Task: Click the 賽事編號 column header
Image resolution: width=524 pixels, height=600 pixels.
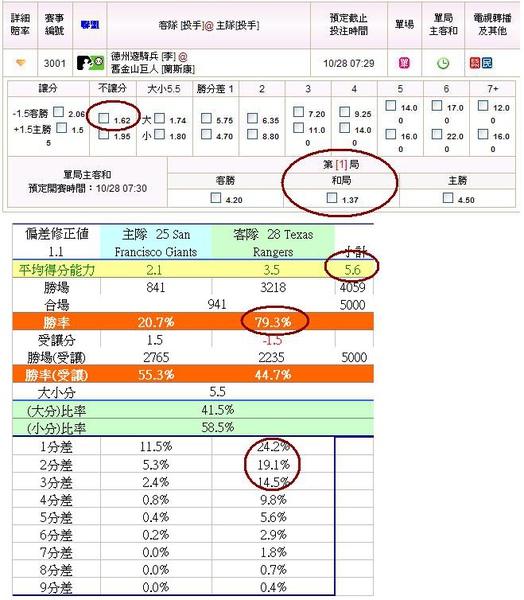Action: [x=55, y=24]
